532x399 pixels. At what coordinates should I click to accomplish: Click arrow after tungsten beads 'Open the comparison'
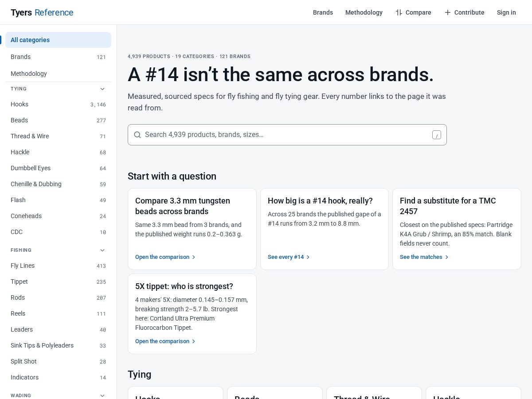coord(193,257)
